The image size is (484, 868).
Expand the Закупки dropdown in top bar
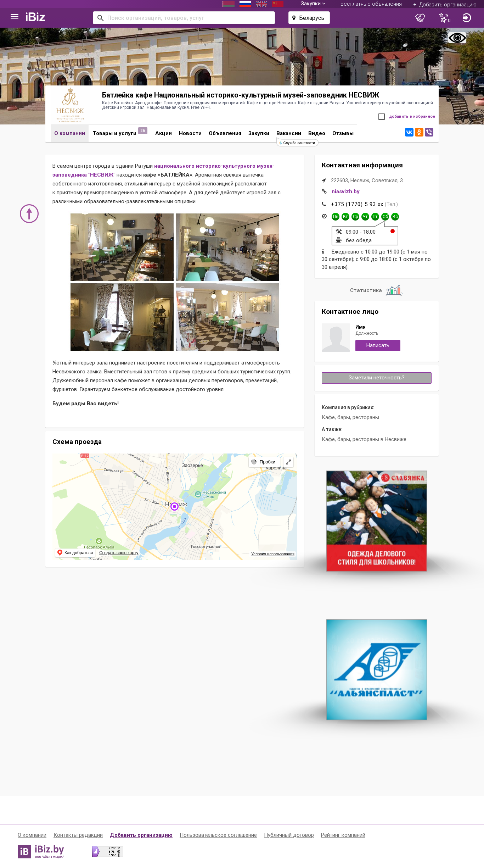coord(313,4)
